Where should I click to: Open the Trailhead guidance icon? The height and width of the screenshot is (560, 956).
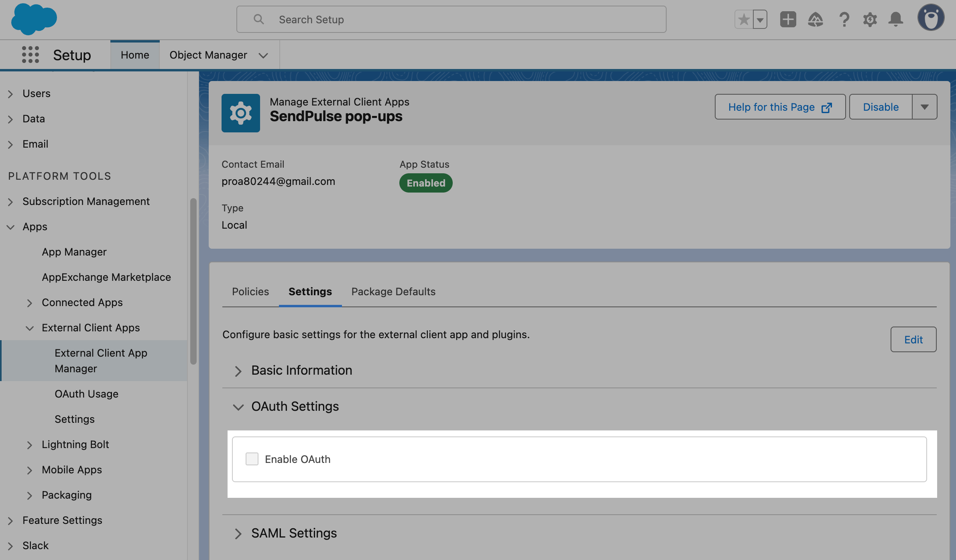click(815, 19)
